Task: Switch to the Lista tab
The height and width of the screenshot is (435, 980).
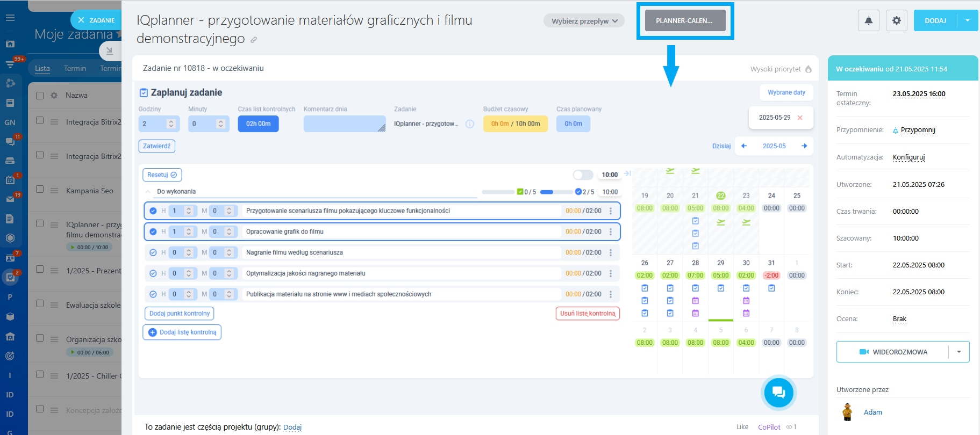Action: click(42, 68)
